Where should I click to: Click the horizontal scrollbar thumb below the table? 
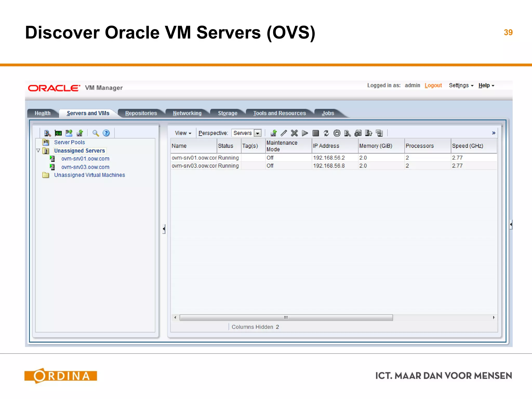[286, 317]
